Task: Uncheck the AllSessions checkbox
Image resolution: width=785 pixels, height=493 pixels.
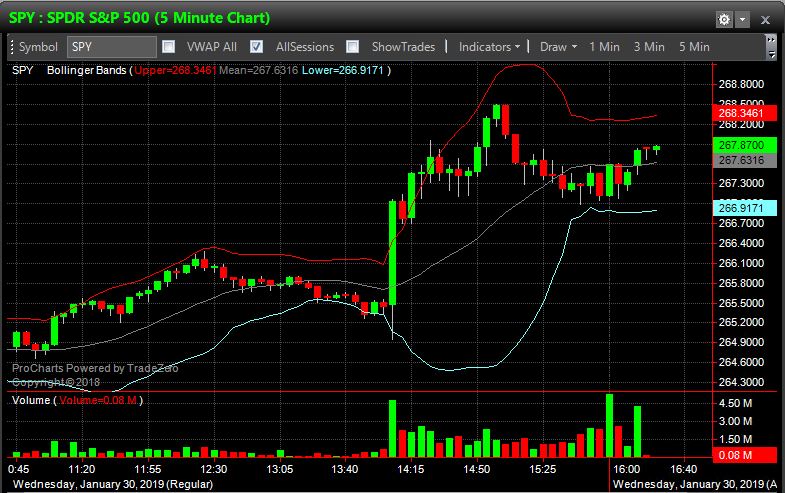Action: [257, 47]
